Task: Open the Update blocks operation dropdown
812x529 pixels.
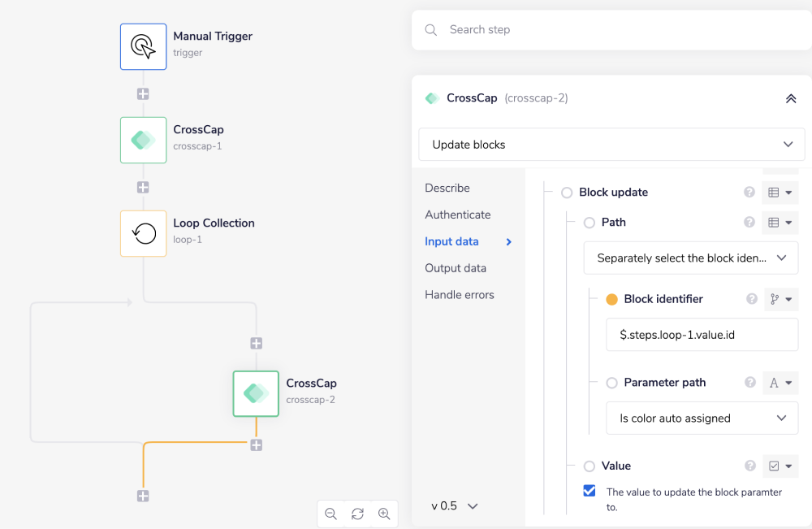Action: [611, 145]
